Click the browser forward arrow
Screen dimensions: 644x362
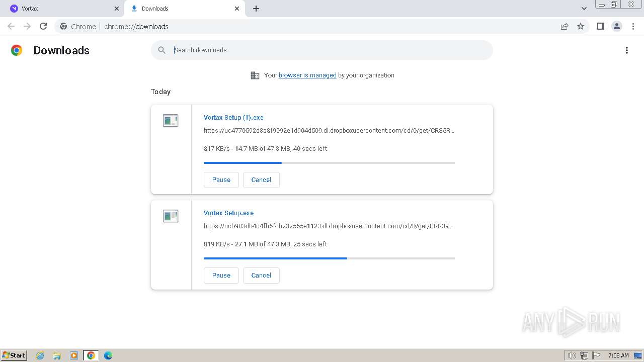pos(27,27)
